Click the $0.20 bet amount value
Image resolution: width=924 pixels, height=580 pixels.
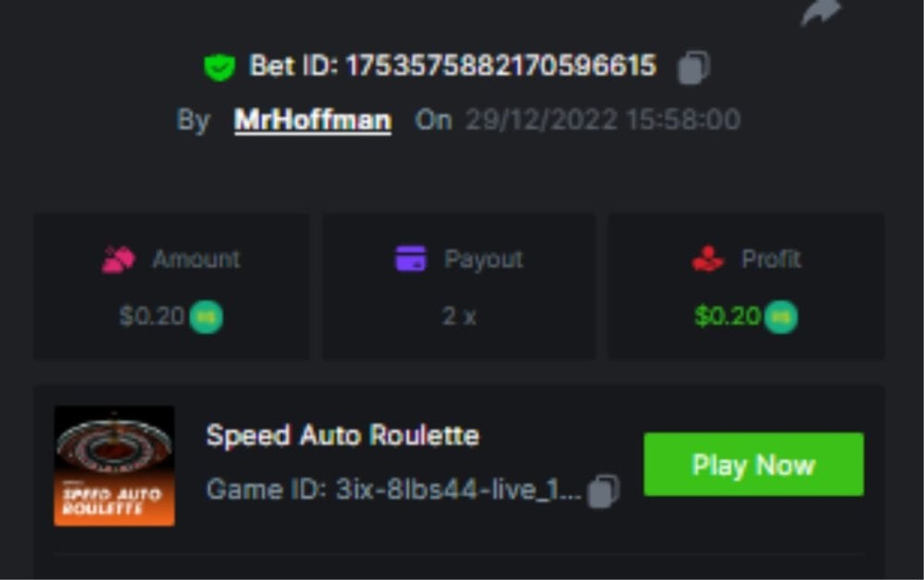point(152,317)
